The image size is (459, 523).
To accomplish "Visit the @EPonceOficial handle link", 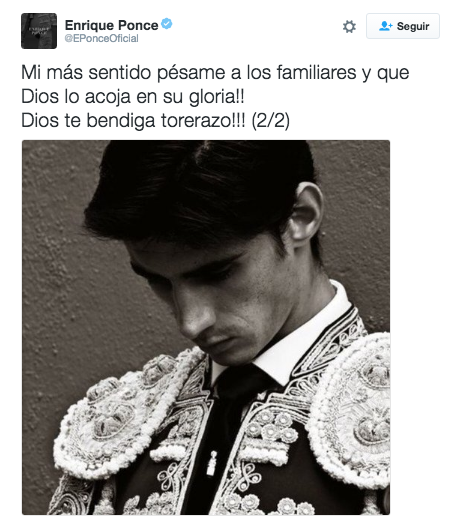I will pos(101,38).
